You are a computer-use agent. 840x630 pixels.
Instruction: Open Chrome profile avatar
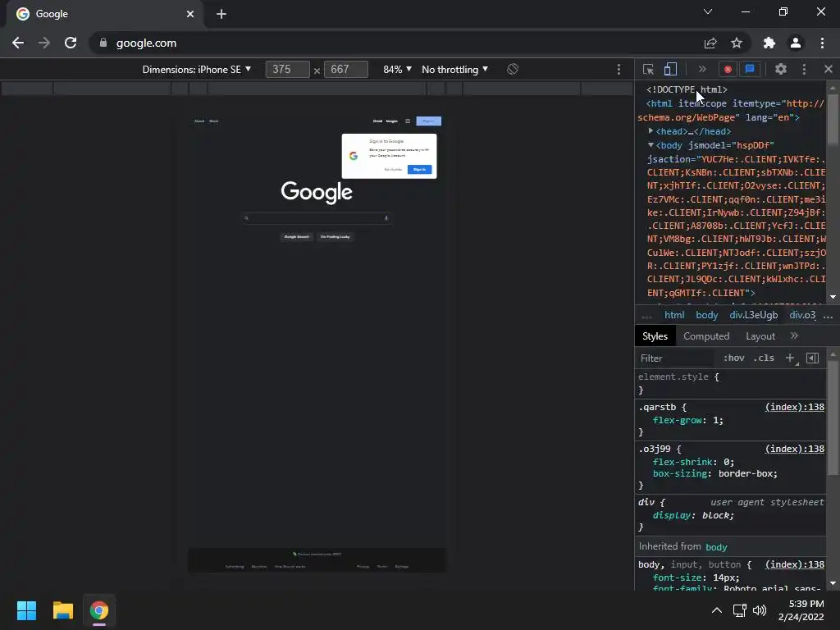tap(796, 43)
